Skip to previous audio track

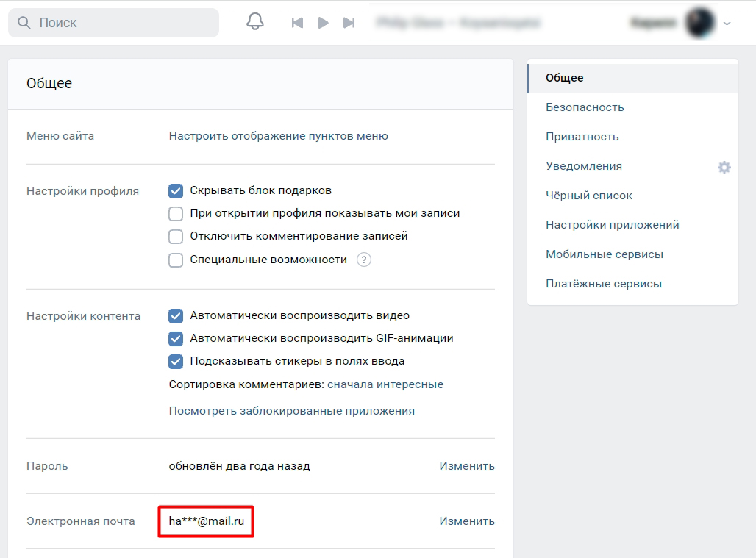click(x=297, y=23)
